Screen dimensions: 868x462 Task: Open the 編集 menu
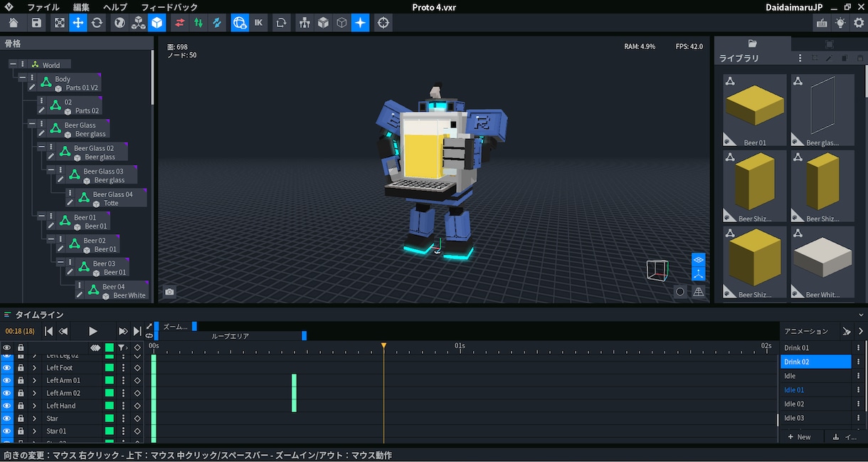[81, 6]
